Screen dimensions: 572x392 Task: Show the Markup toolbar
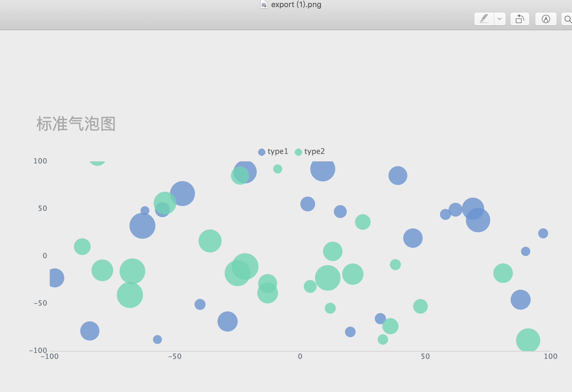click(x=546, y=19)
